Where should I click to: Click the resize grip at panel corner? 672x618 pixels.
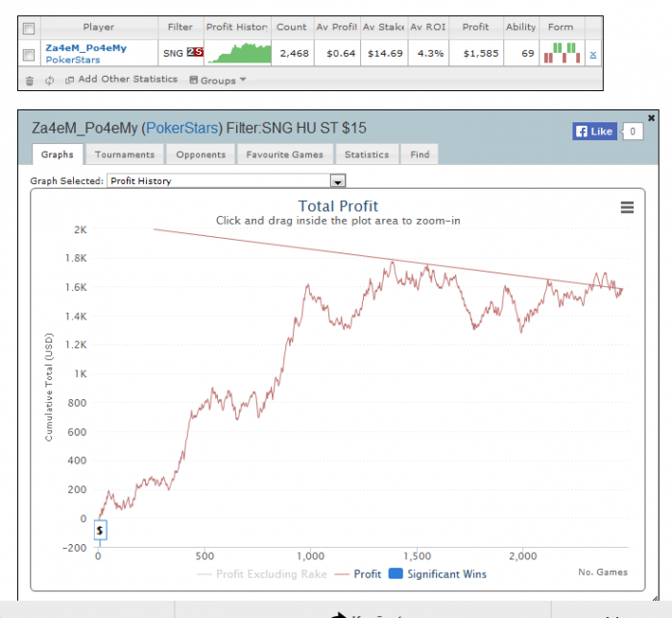(x=656, y=598)
